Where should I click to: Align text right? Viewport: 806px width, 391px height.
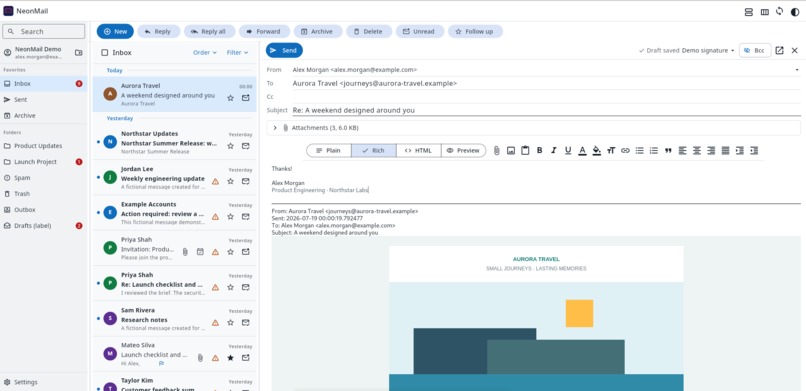(x=711, y=151)
